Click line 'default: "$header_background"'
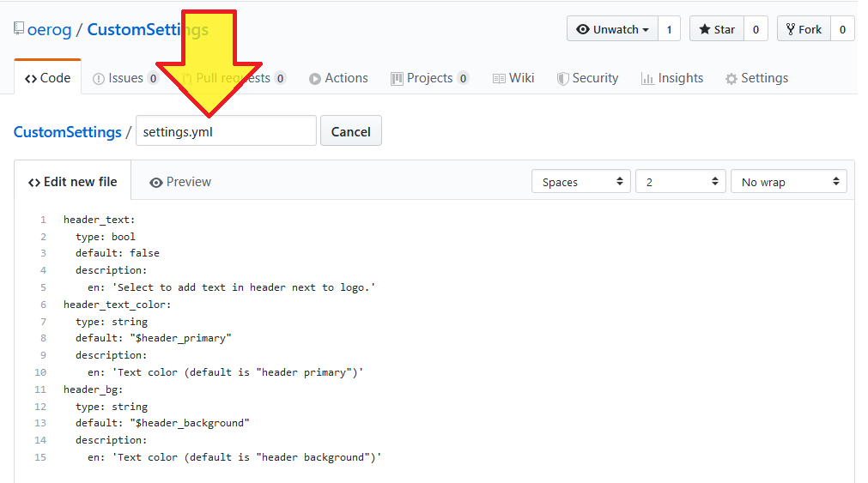This screenshot has height=483, width=868. click(163, 423)
